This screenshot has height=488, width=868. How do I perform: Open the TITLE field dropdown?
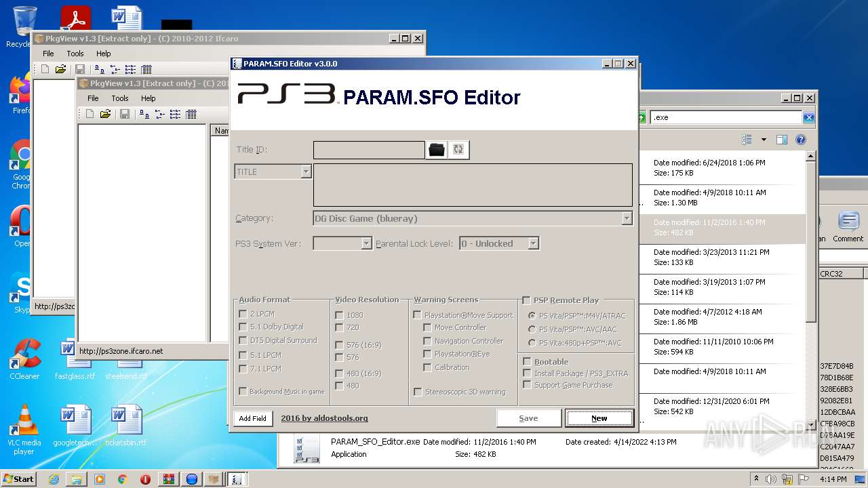[306, 171]
